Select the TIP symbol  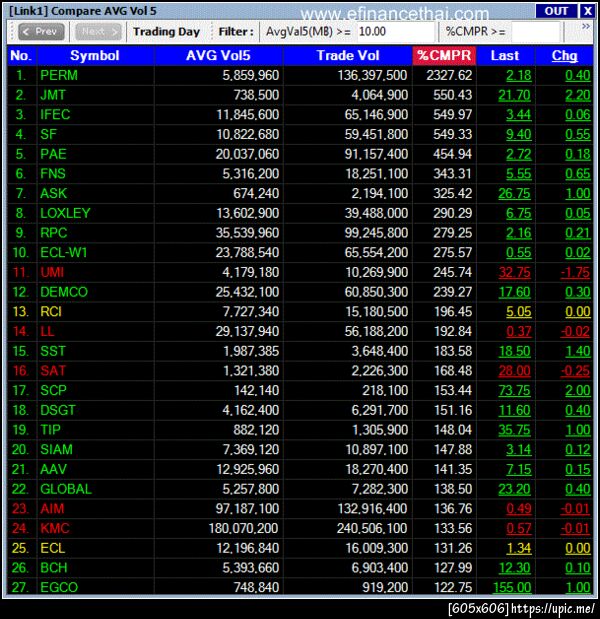(x=51, y=430)
